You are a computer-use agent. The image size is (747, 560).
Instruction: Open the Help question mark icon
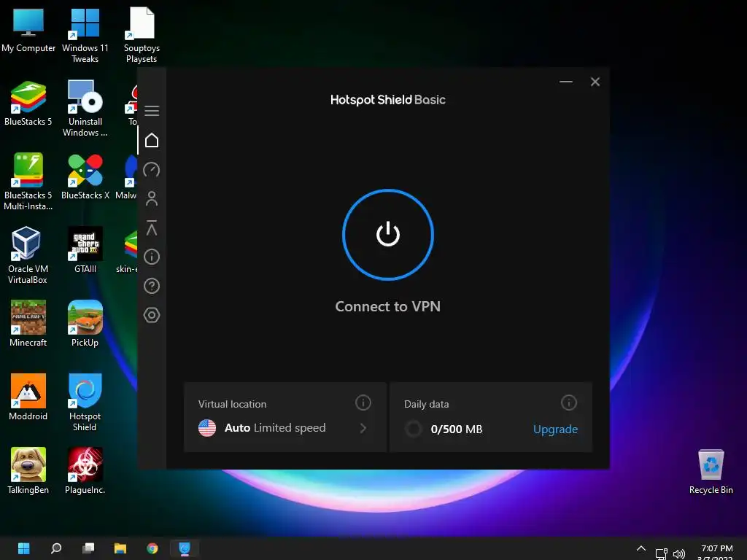click(152, 286)
